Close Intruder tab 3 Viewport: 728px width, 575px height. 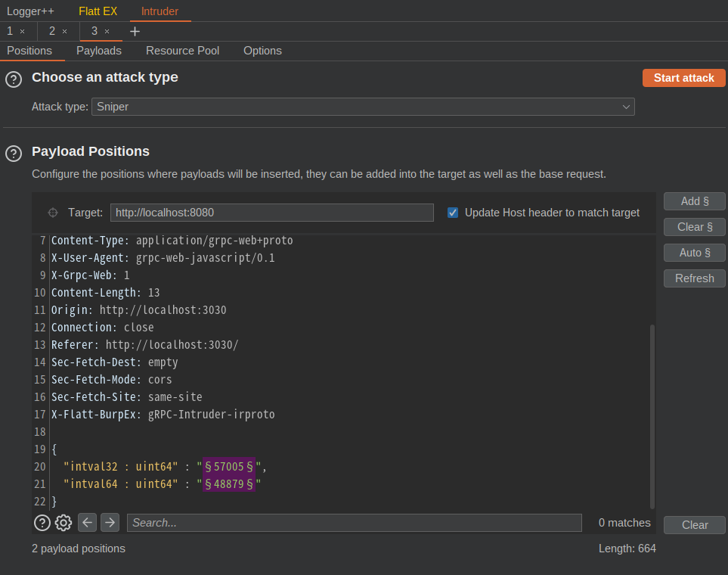coord(107,32)
